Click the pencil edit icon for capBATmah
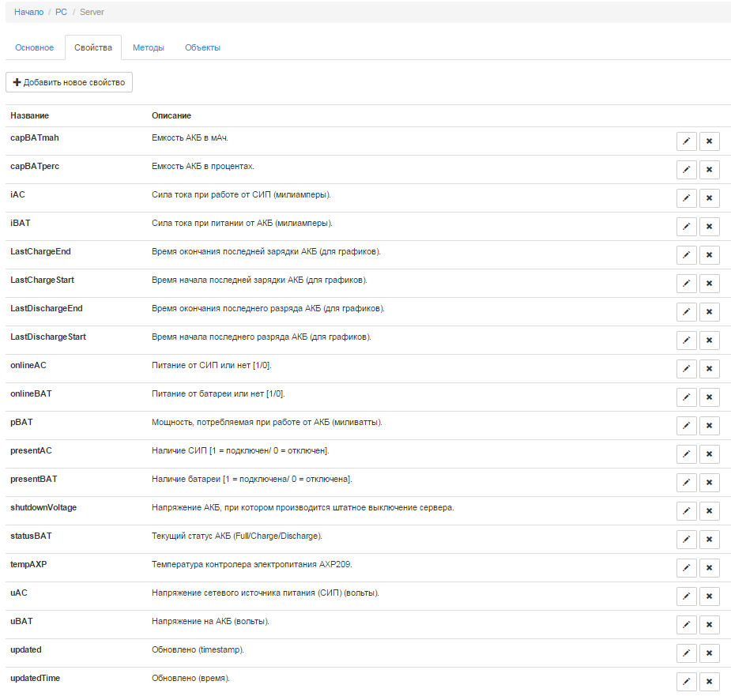The width and height of the screenshot is (731, 700). (x=687, y=141)
